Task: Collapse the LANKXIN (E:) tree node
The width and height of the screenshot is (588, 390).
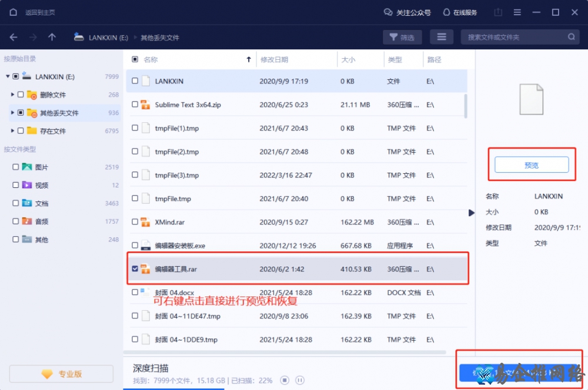Action: point(8,76)
